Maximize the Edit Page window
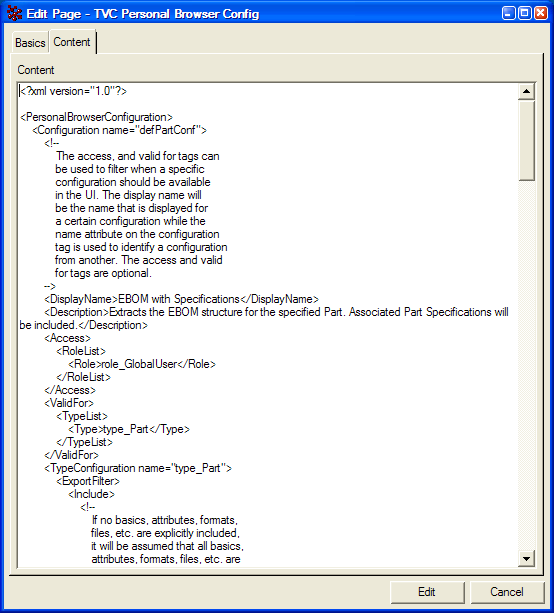This screenshot has width=554, height=613. [525, 13]
